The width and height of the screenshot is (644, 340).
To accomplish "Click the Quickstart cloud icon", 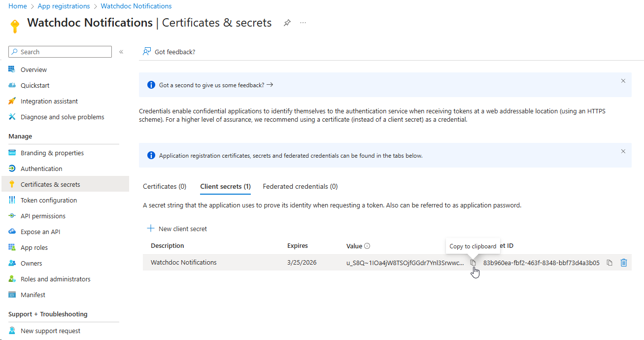I will point(12,85).
